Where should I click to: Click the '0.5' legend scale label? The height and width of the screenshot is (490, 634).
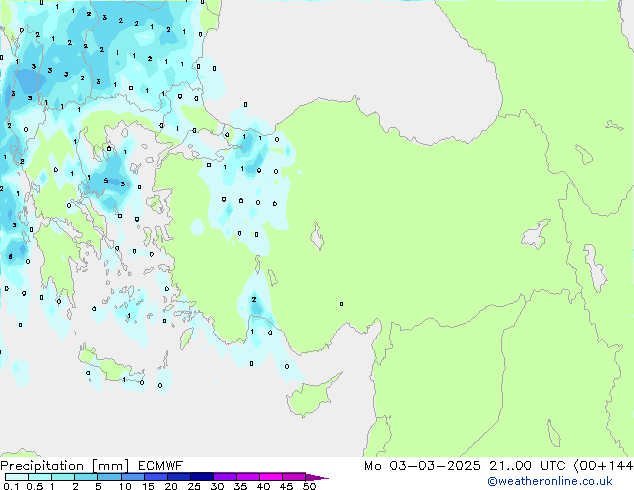pyautogui.click(x=35, y=486)
